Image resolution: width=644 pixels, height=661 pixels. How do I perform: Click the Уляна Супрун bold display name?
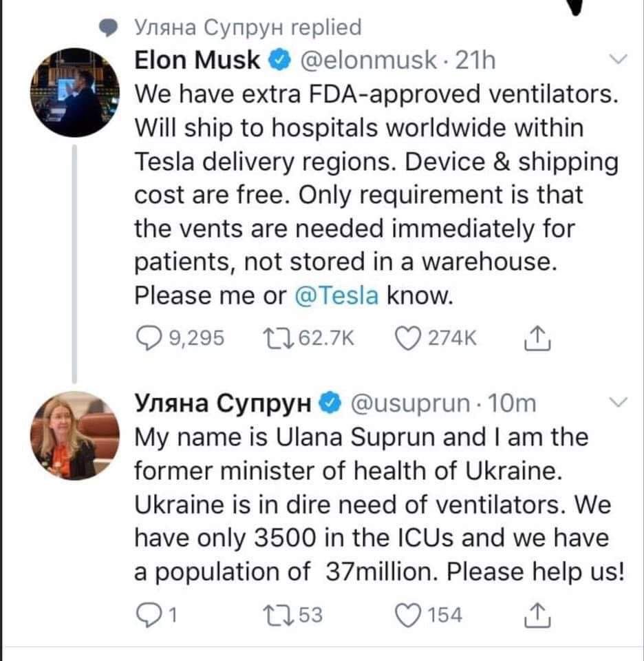tap(219, 403)
